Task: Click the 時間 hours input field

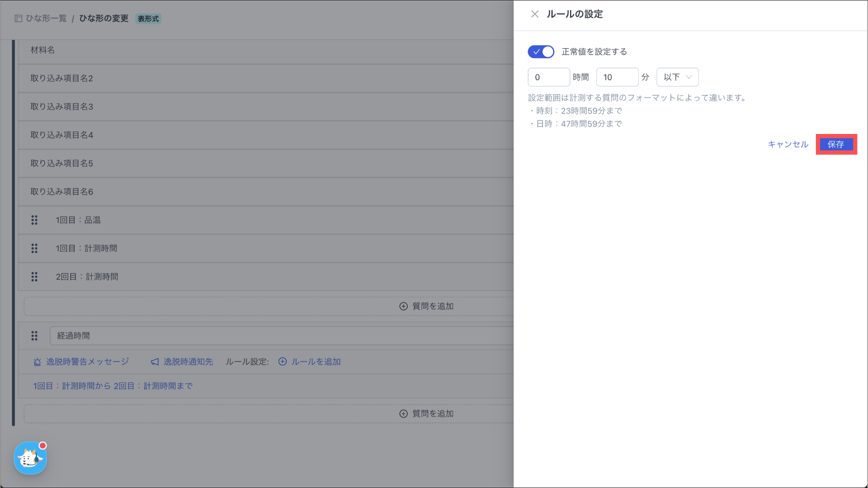Action: pyautogui.click(x=548, y=77)
